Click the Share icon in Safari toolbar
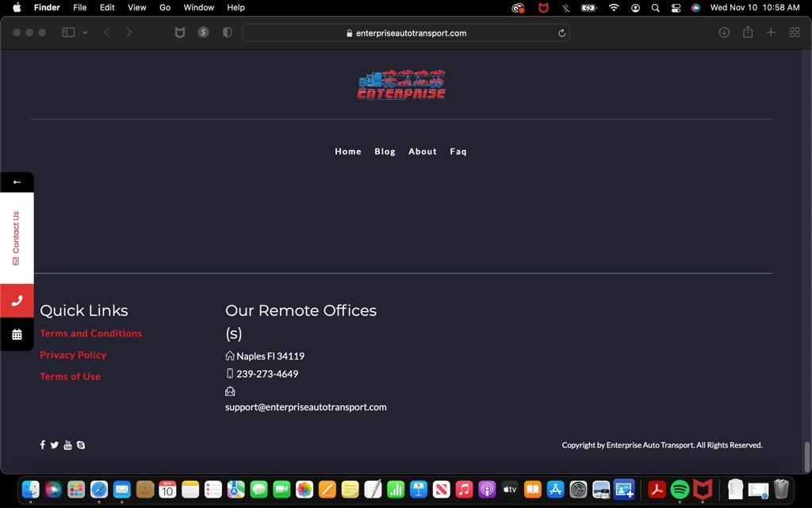Image resolution: width=812 pixels, height=508 pixels. click(x=748, y=33)
